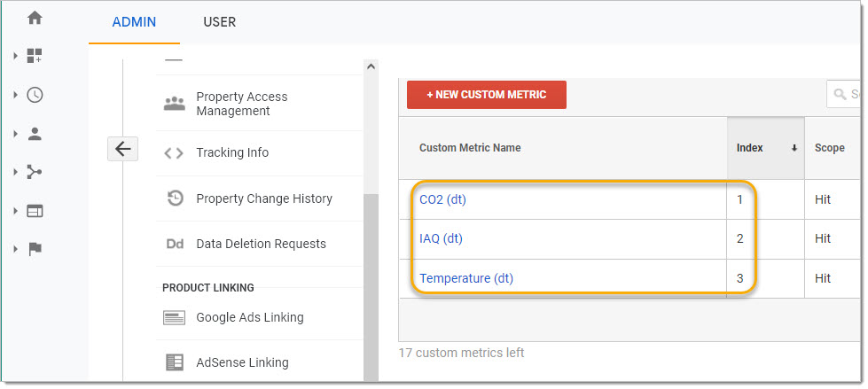Open the Conversions flag icon

[x=35, y=249]
